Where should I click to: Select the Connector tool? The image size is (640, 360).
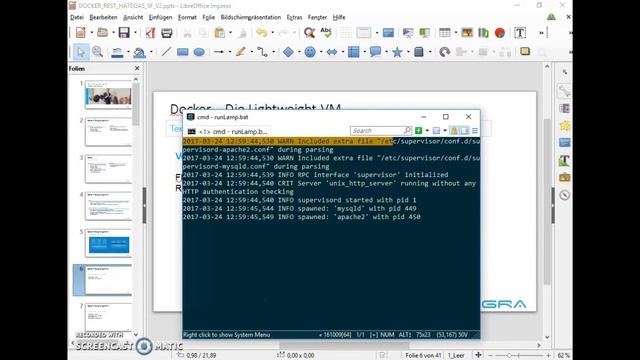coord(262,52)
